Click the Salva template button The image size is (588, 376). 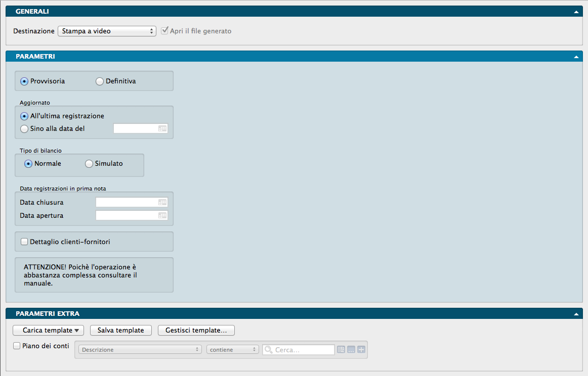[121, 331]
